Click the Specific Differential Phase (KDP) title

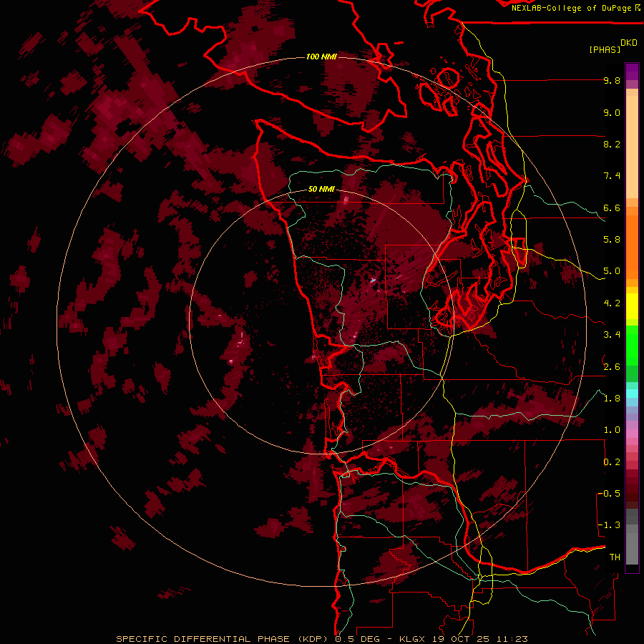(x=223, y=639)
